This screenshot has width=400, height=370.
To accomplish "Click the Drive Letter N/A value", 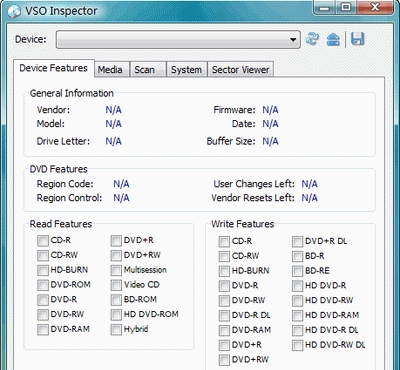I will 113,141.
